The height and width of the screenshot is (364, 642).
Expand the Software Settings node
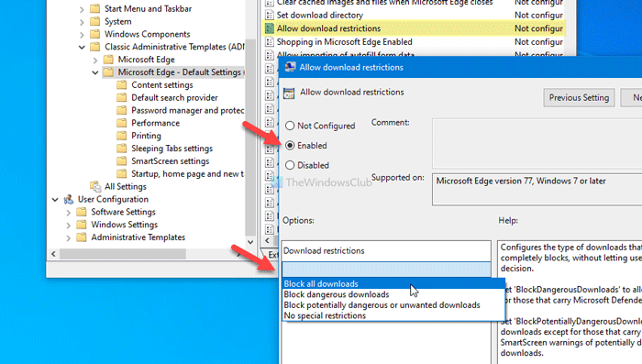point(69,213)
